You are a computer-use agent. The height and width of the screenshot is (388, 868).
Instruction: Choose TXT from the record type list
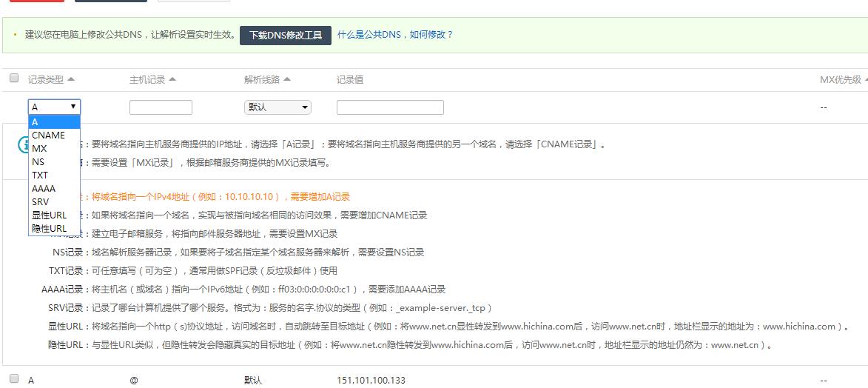tap(54, 175)
